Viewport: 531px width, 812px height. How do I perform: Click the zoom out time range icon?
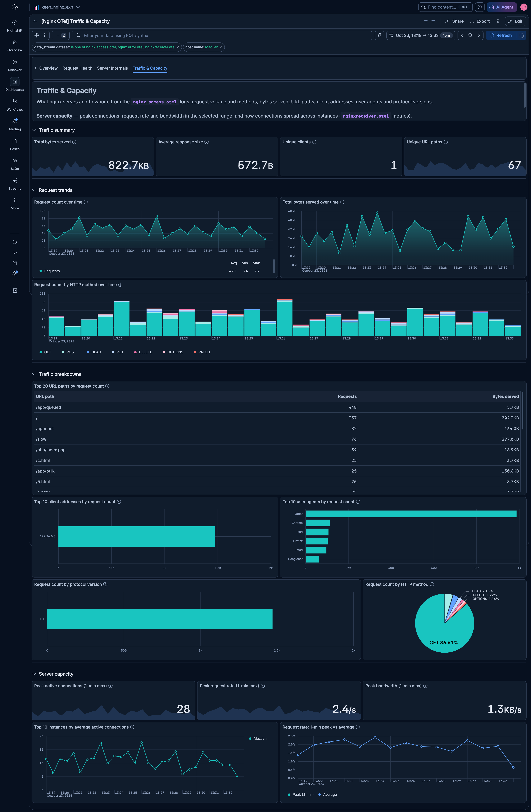(470, 36)
